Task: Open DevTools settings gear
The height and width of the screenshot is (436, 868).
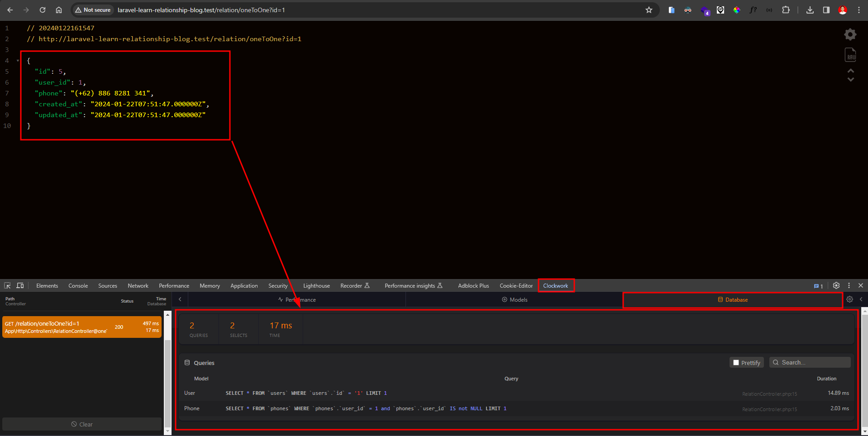Action: [x=836, y=285]
